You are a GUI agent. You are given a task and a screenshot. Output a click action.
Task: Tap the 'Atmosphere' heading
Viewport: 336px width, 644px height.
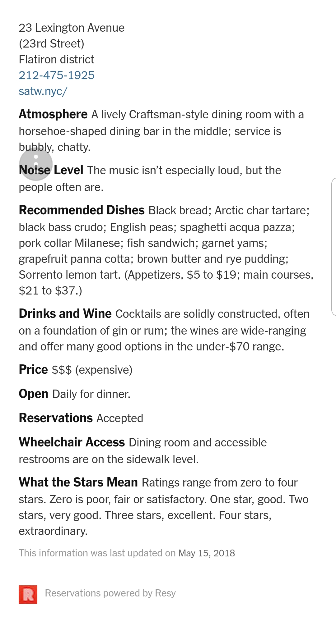pos(53,114)
